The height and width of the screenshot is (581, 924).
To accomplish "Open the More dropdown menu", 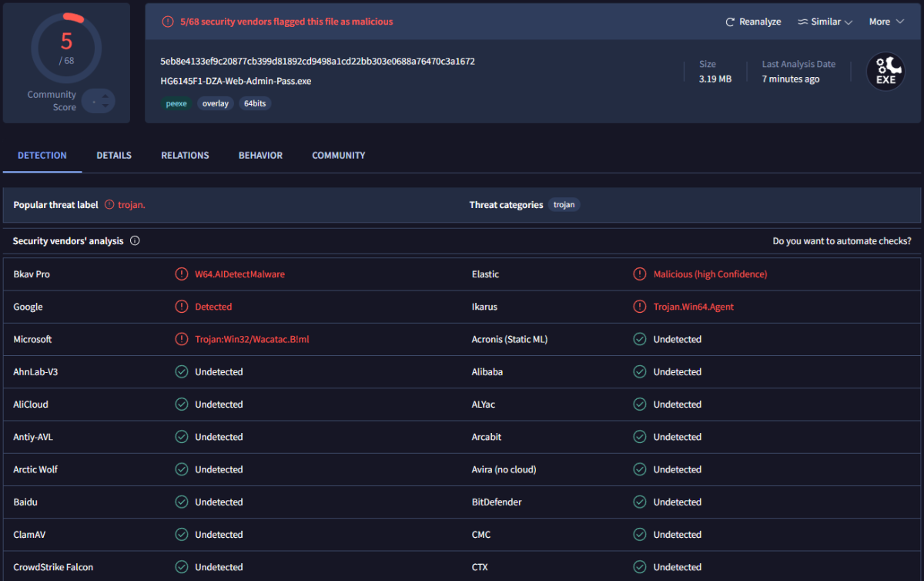I will tap(885, 22).
